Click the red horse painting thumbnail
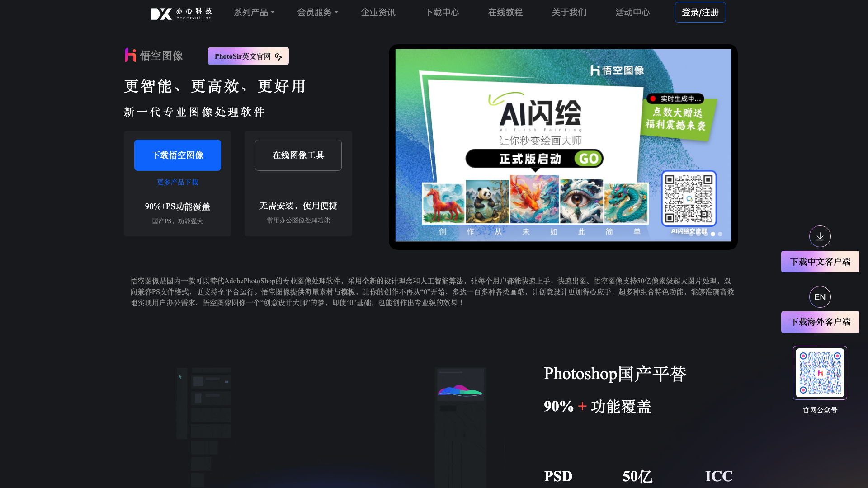Image resolution: width=868 pixels, height=488 pixels. 443,203
